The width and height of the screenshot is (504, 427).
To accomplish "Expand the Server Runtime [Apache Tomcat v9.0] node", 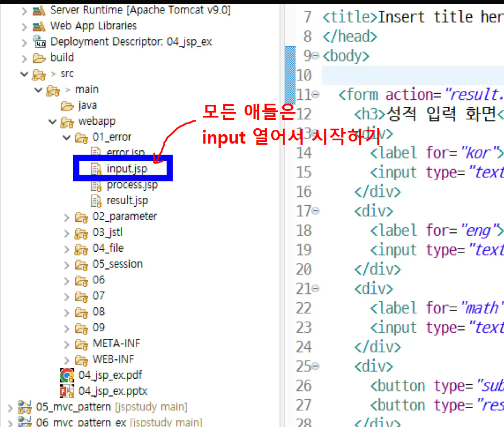I will tap(24, 11).
